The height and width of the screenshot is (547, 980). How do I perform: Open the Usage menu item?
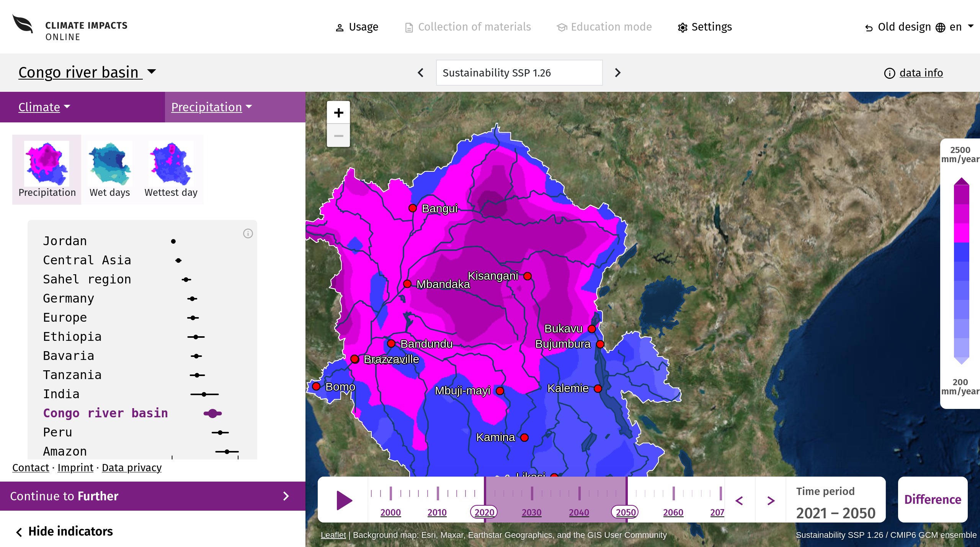pos(357,27)
